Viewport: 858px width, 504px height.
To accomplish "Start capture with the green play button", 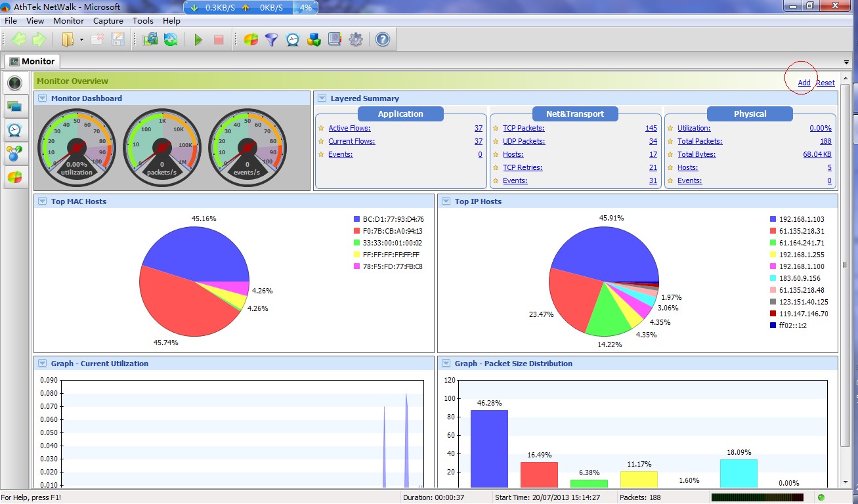I will [198, 40].
